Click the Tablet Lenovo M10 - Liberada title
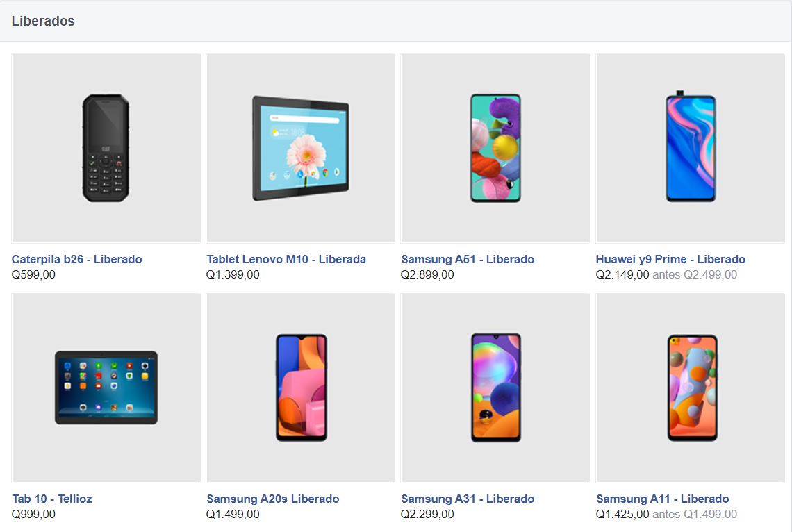 click(286, 260)
